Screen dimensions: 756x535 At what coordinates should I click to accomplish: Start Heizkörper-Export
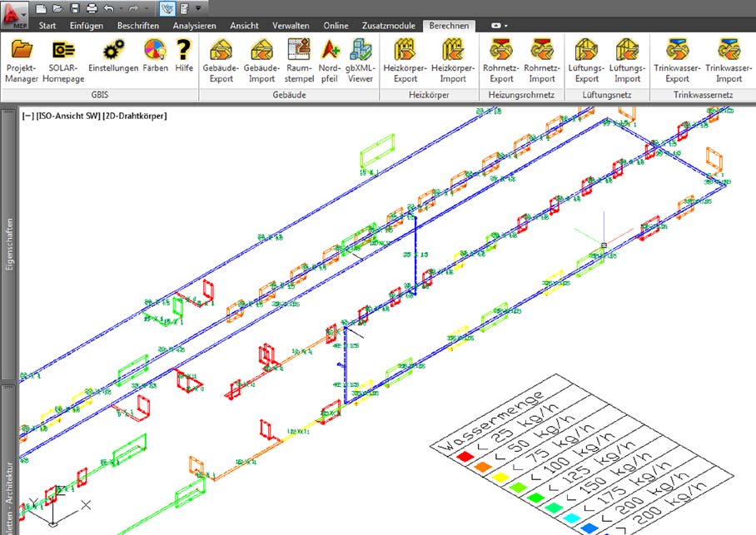pyautogui.click(x=405, y=61)
